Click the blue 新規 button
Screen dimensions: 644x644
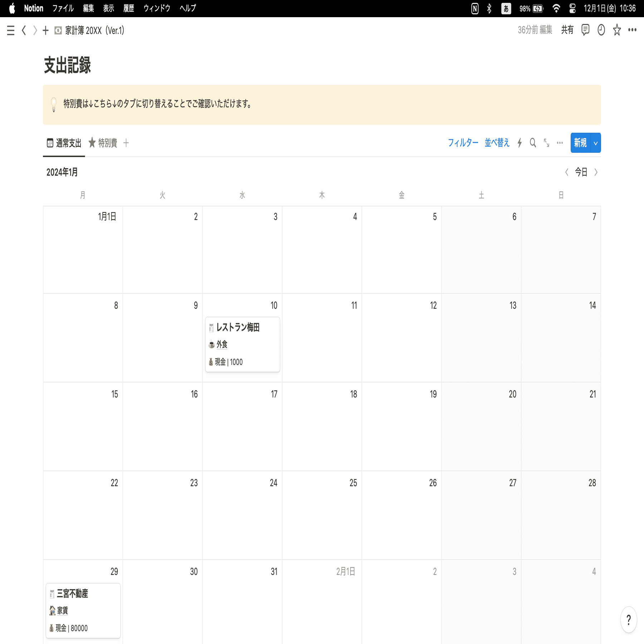click(x=580, y=143)
